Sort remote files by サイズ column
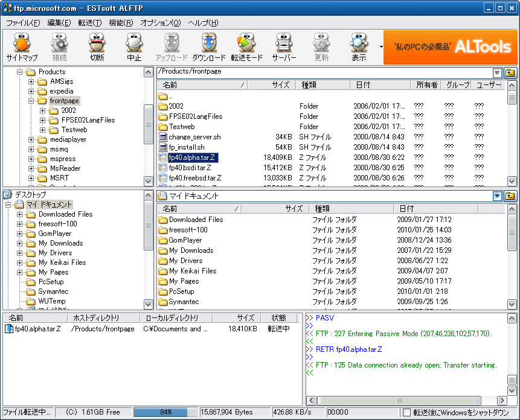This screenshot has height=420, width=520. [x=272, y=85]
